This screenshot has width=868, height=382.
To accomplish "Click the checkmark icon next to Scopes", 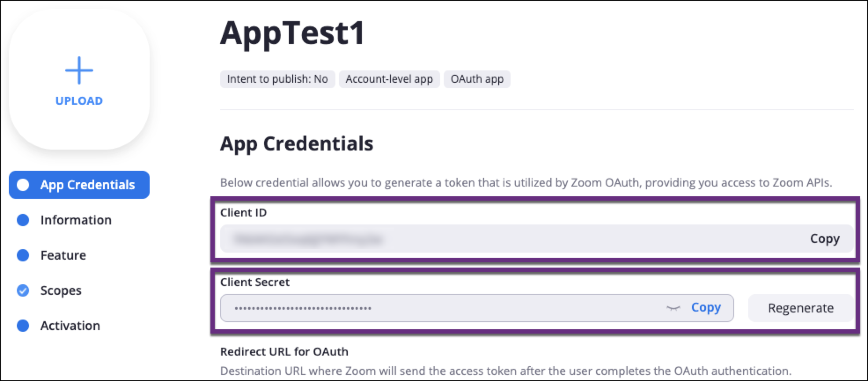I will pyautogui.click(x=23, y=290).
